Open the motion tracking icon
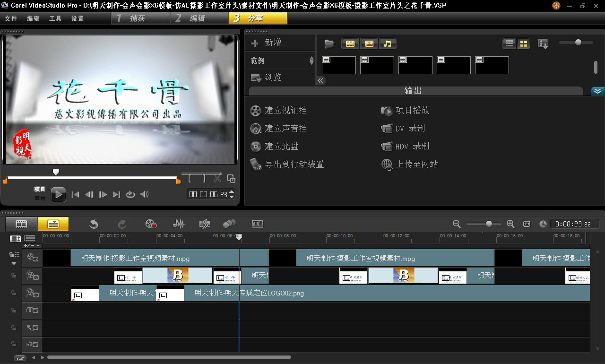 (x=229, y=224)
